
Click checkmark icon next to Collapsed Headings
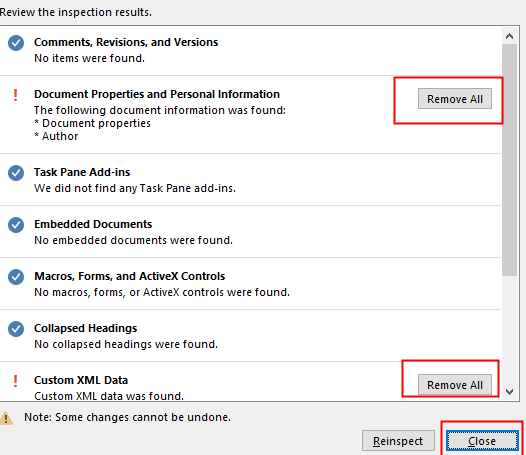coord(16,329)
